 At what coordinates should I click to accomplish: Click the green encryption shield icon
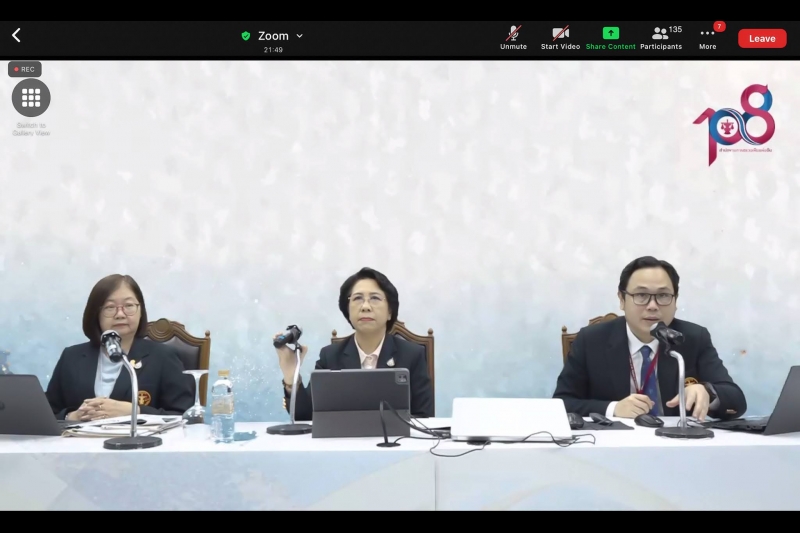point(246,36)
